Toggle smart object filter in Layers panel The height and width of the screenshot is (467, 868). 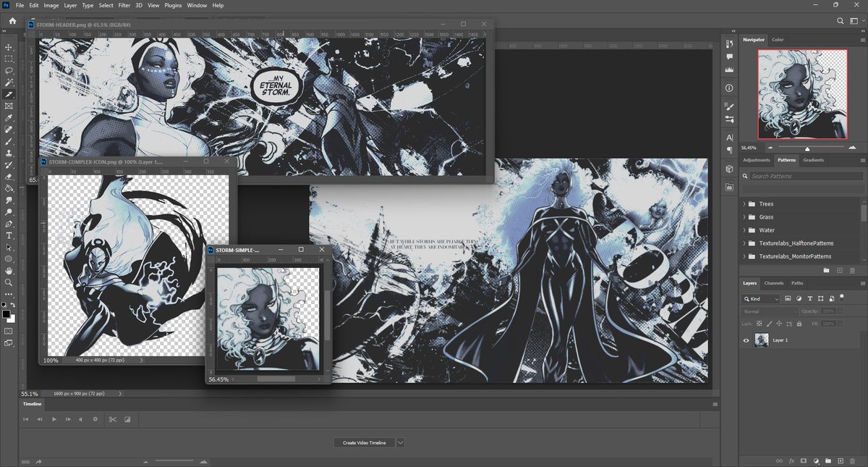832,298
